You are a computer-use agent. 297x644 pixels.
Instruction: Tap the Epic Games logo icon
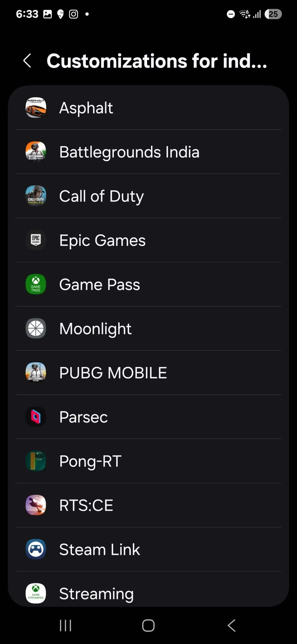coord(36,240)
